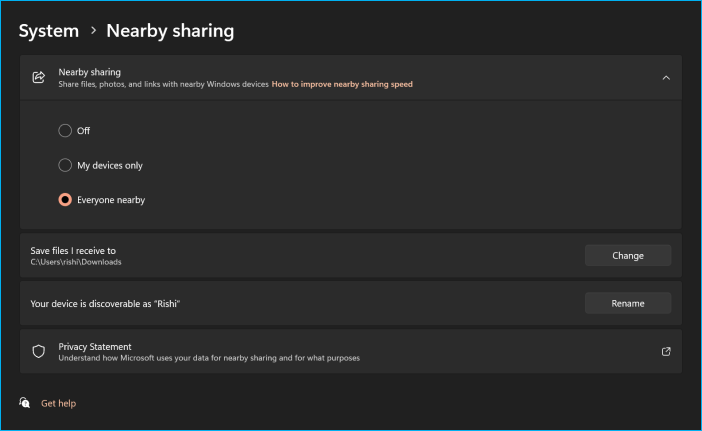Click the external link icon for Privacy Statement
702x431 pixels.
666,351
